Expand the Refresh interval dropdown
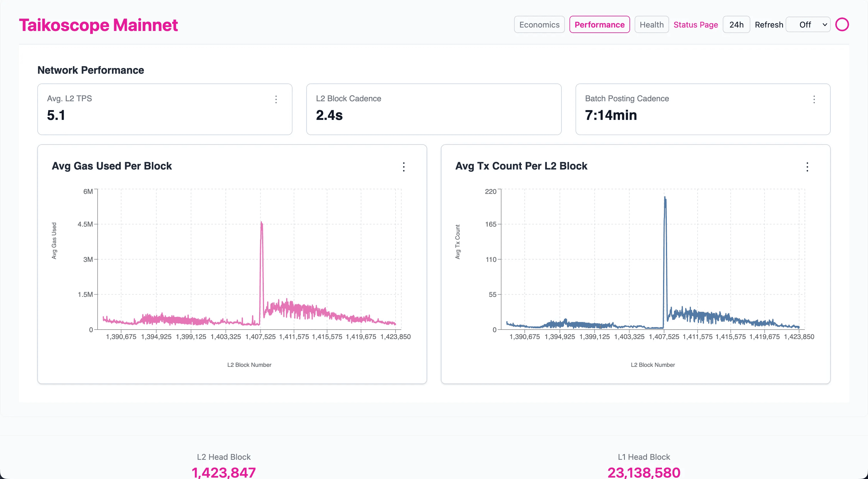The height and width of the screenshot is (479, 868). click(808, 25)
